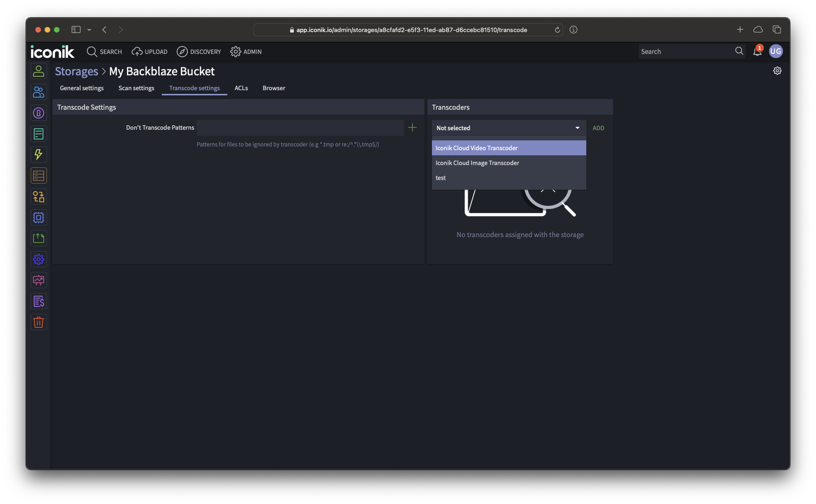Screen dimensions: 816x504
Task: Click the top search magnifier icon
Action: tap(739, 51)
